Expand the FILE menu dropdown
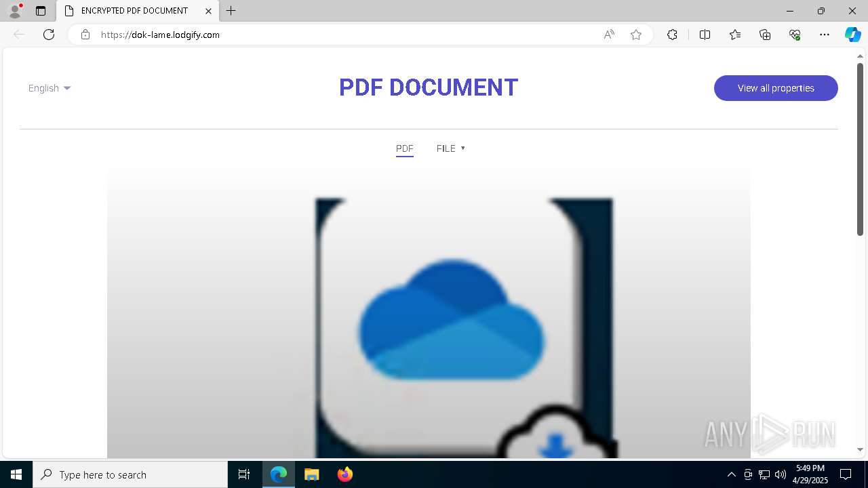The height and width of the screenshot is (488, 868). coord(451,148)
